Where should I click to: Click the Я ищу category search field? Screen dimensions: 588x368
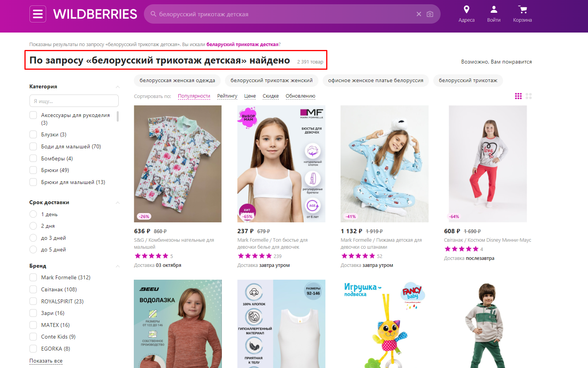point(74,101)
